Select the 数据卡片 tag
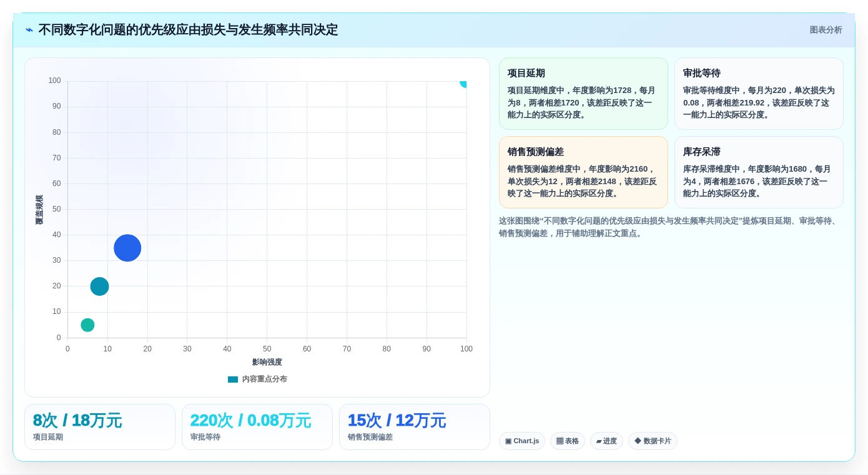868x475 pixels. click(653, 441)
